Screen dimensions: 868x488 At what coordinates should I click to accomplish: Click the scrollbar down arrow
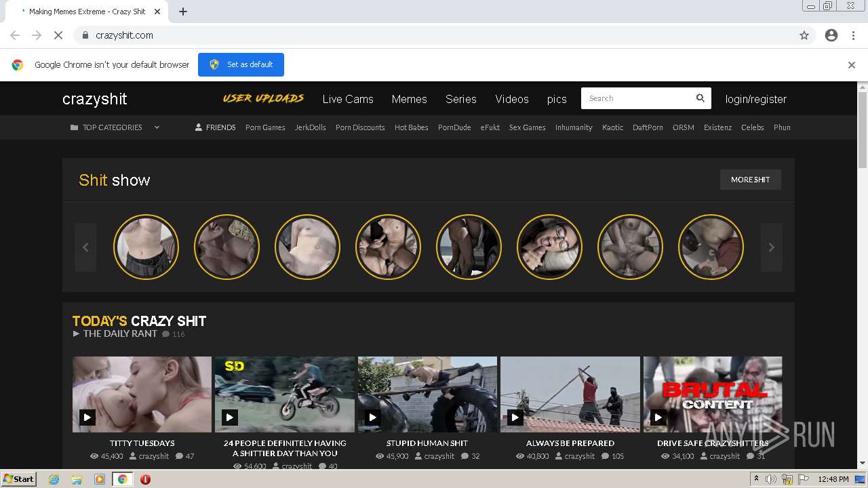click(x=863, y=464)
